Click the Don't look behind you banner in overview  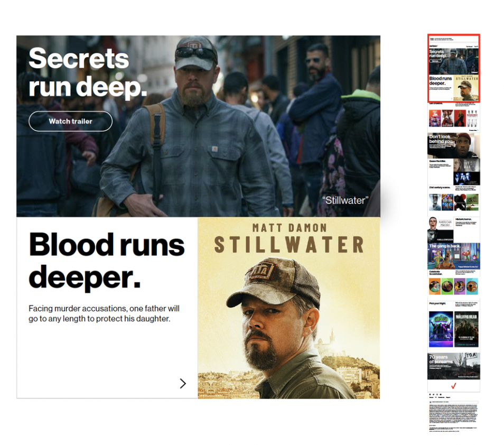(453, 145)
